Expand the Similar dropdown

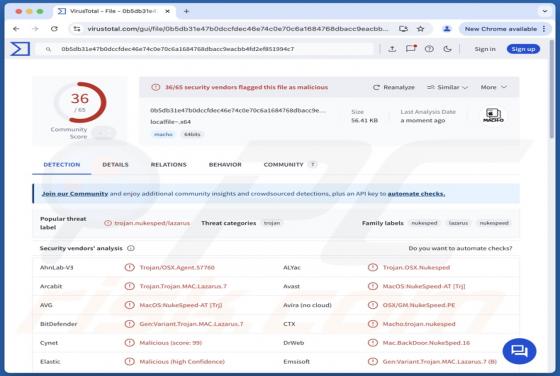447,87
